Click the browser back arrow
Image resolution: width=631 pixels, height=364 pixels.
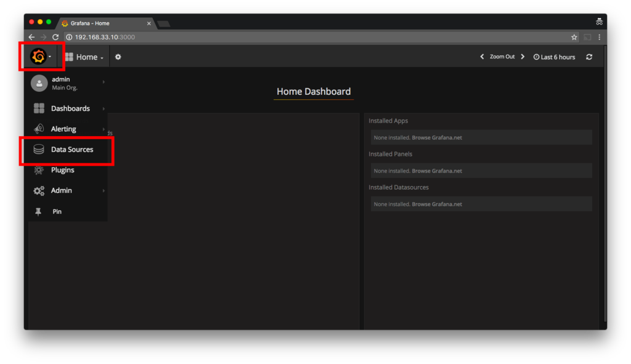pyautogui.click(x=31, y=37)
